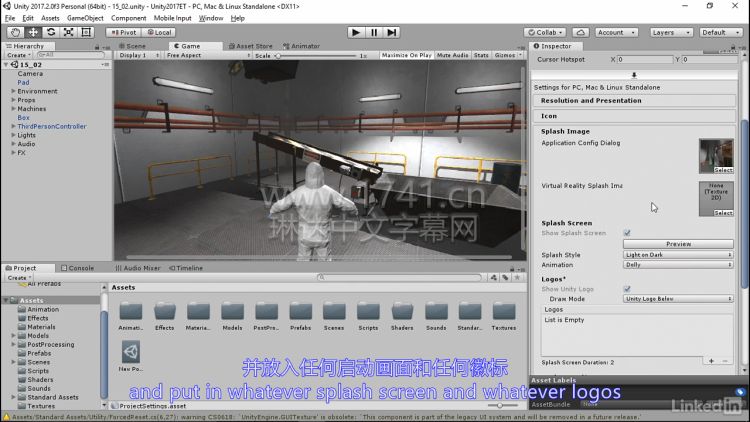Open the Scripts folder icon in grid
750x422 pixels.
368,312
